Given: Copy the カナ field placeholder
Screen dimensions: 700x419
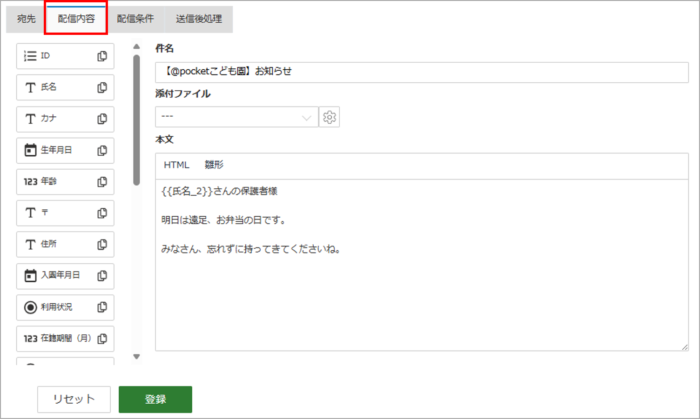Looking at the screenshot, I should pyautogui.click(x=102, y=119).
